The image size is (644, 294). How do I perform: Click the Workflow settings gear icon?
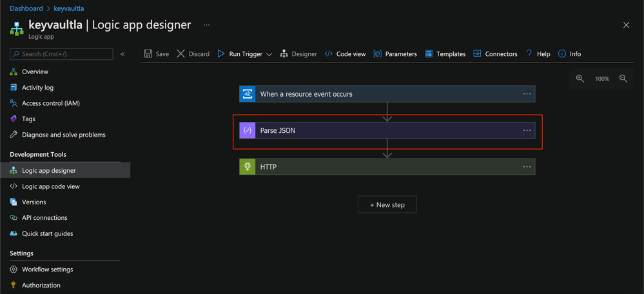point(14,269)
